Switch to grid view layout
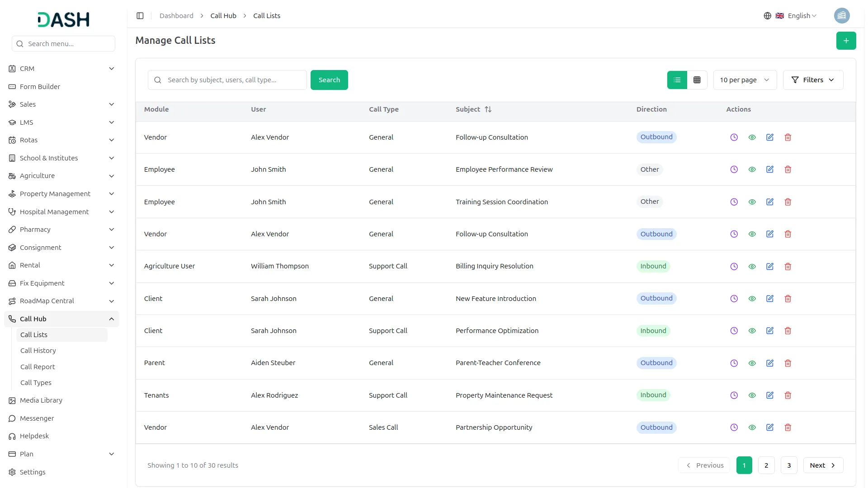 (697, 80)
